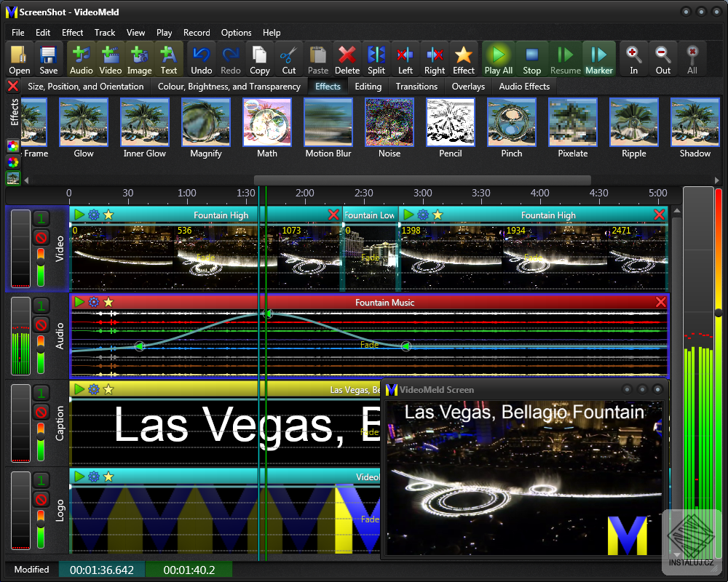The width and height of the screenshot is (728, 582).
Task: Add an Audio track via toolbar
Action: click(82, 59)
